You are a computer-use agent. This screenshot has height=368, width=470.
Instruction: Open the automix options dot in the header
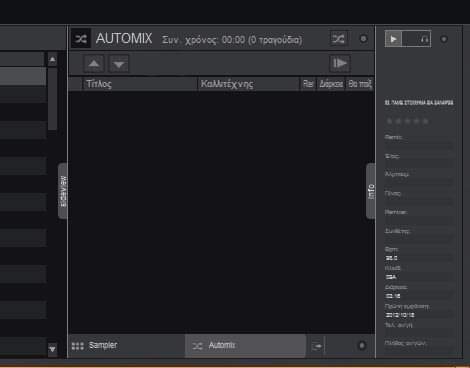[x=363, y=39]
